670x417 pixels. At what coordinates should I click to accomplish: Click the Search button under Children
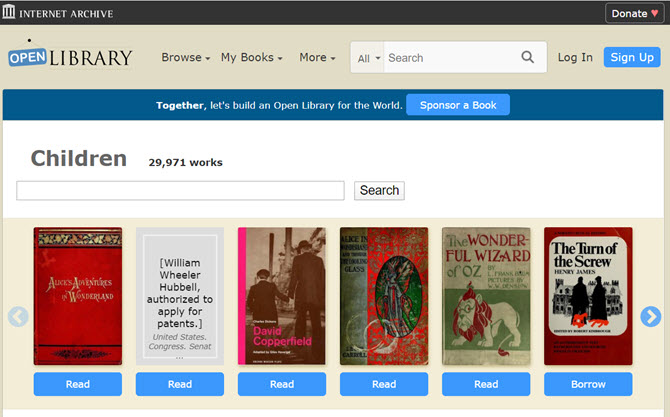tap(379, 191)
